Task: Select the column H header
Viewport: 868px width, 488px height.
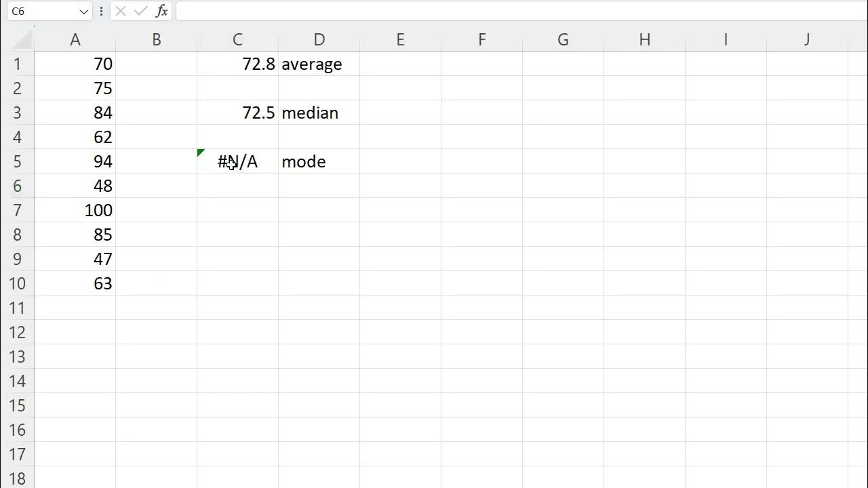Action: 644,39
